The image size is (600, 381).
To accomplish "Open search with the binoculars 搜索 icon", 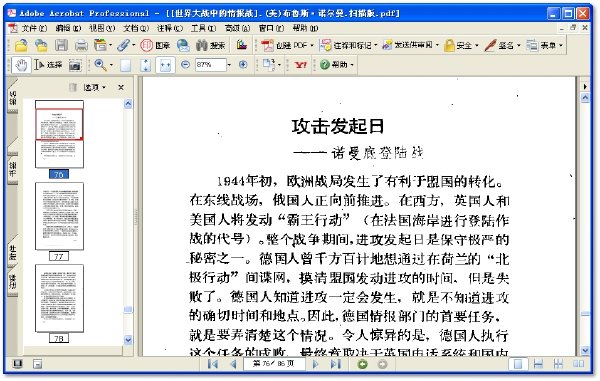I will click(x=210, y=46).
